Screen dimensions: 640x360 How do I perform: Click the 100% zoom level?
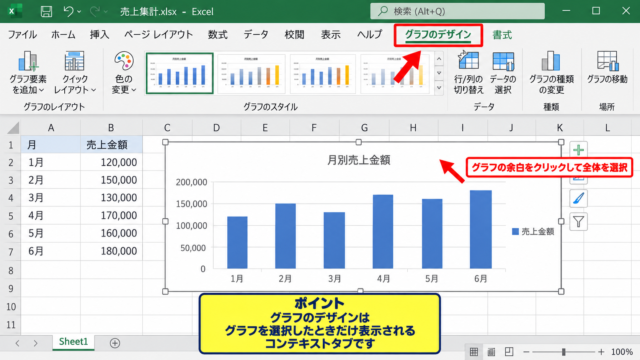point(622,352)
